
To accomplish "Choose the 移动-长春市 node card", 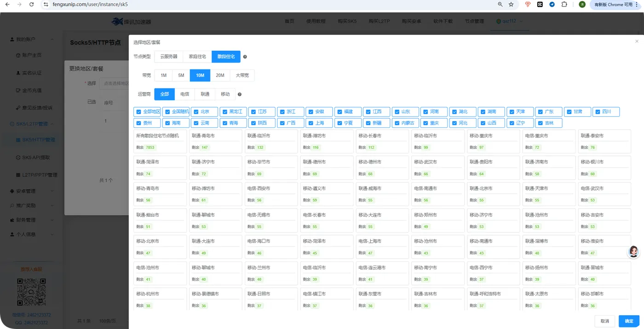I will click(382, 141).
